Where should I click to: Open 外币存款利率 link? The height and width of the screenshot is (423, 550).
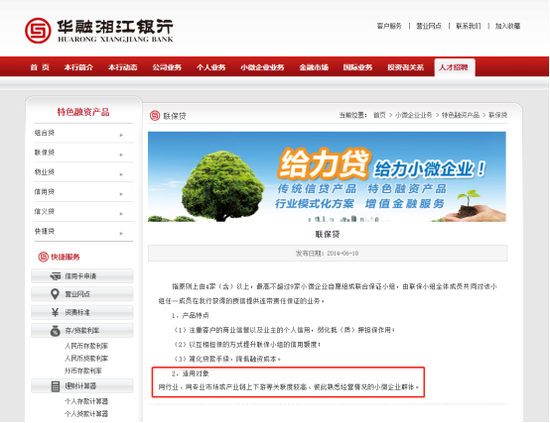(x=83, y=371)
